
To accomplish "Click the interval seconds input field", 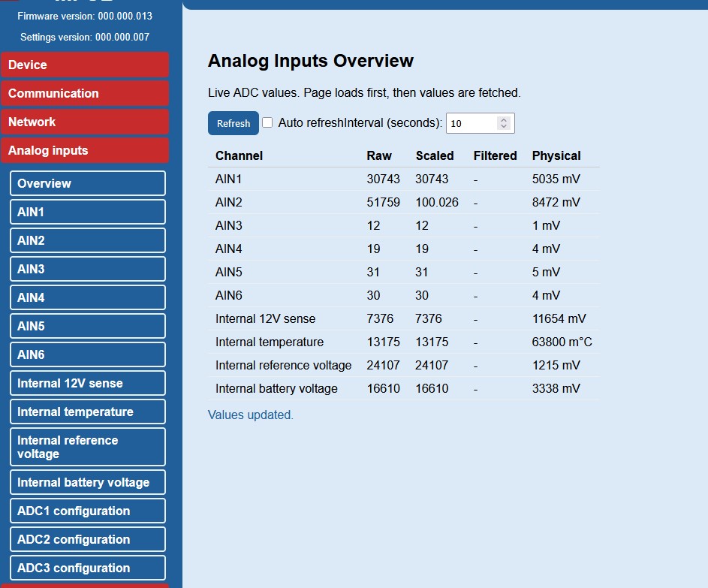I will [x=470, y=123].
